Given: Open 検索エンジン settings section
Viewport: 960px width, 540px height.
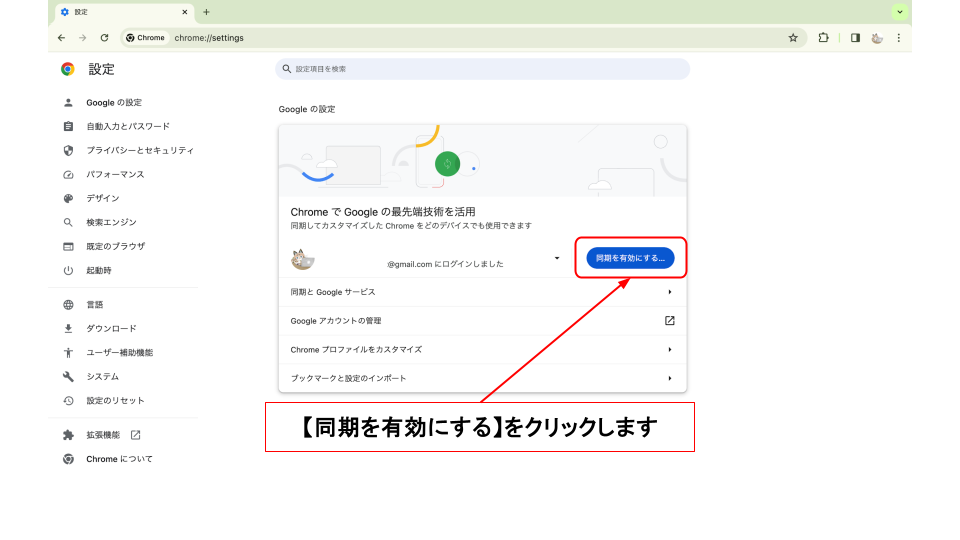Looking at the screenshot, I should pos(111,222).
